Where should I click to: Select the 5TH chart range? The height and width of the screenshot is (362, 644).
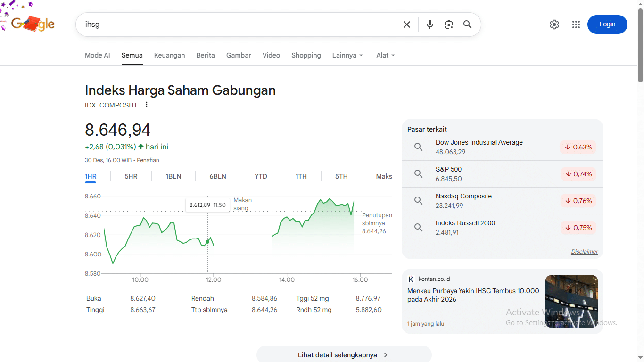[x=341, y=176]
